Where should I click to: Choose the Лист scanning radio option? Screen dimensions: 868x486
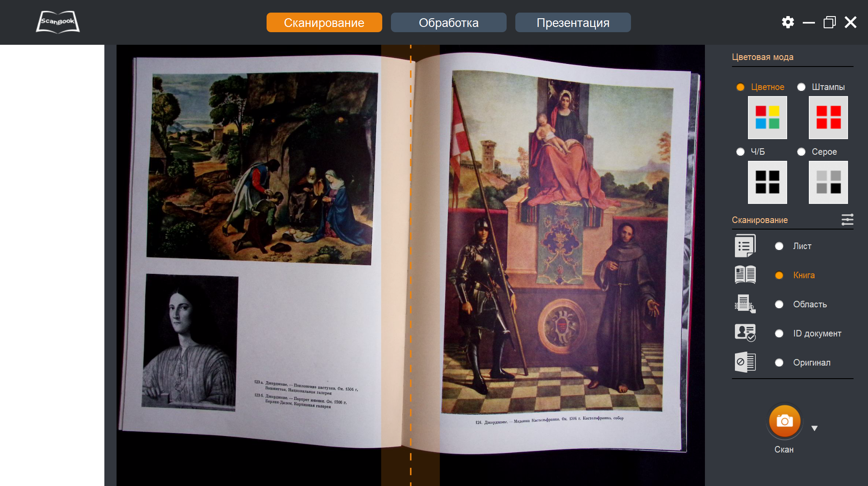(x=779, y=246)
